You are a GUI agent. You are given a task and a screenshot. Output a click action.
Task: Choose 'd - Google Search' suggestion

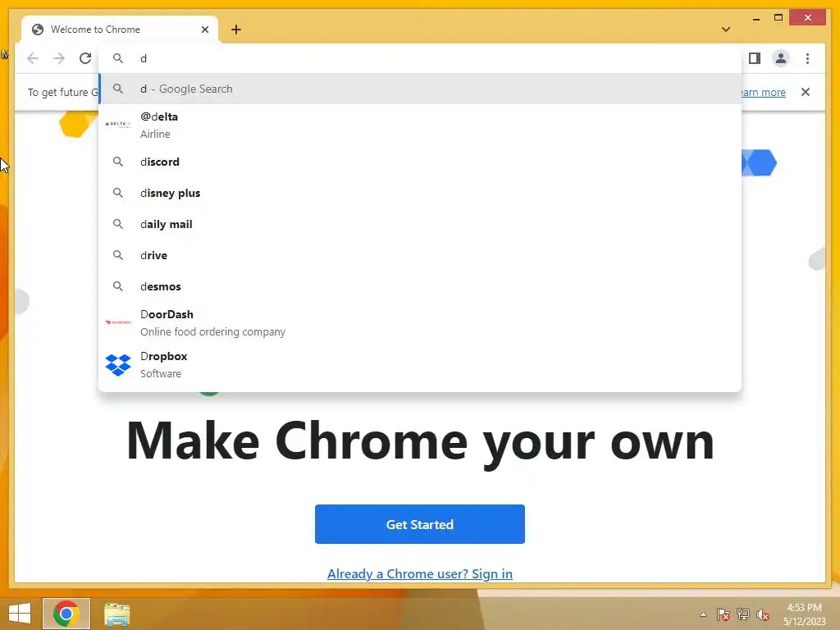click(420, 89)
